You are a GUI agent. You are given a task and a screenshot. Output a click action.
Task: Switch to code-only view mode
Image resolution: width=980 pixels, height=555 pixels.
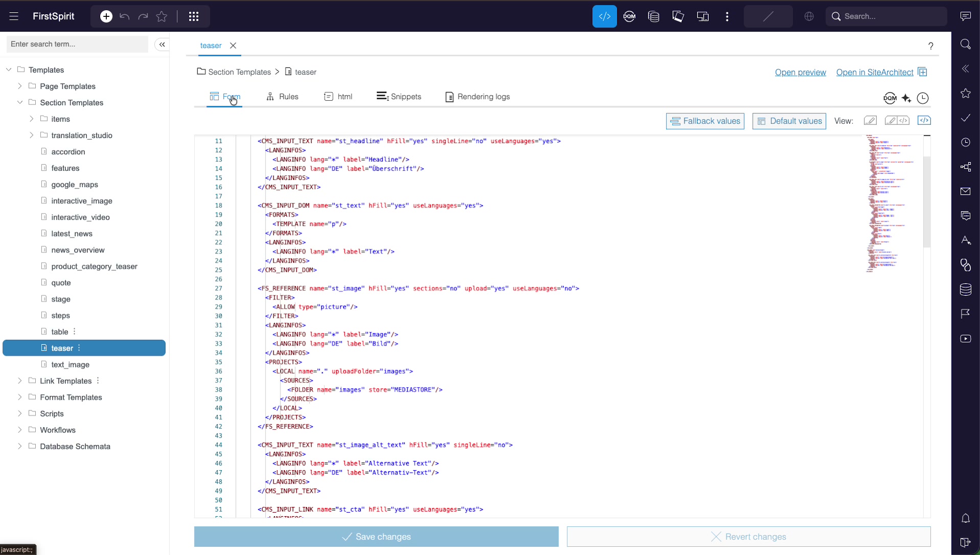pos(924,121)
